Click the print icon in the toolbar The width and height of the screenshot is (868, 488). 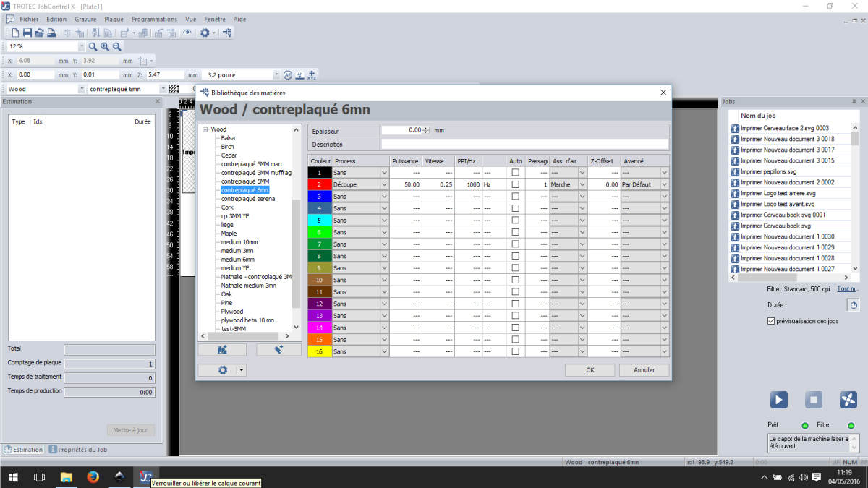(51, 33)
